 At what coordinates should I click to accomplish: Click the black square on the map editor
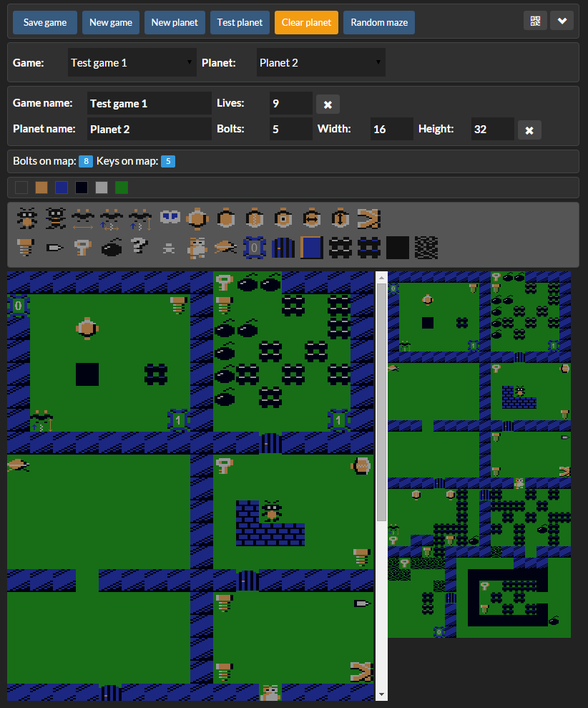click(87, 374)
